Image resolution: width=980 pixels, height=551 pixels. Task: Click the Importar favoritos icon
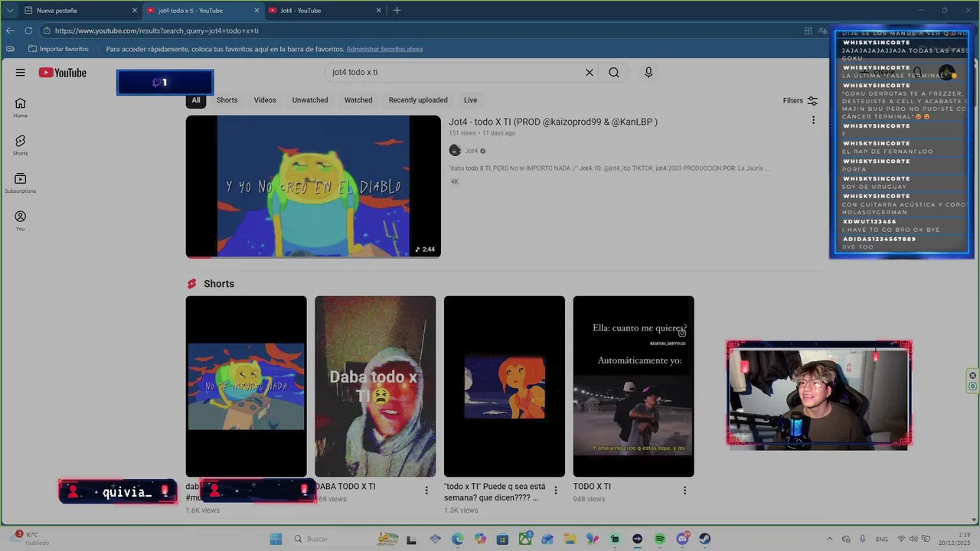[32, 49]
